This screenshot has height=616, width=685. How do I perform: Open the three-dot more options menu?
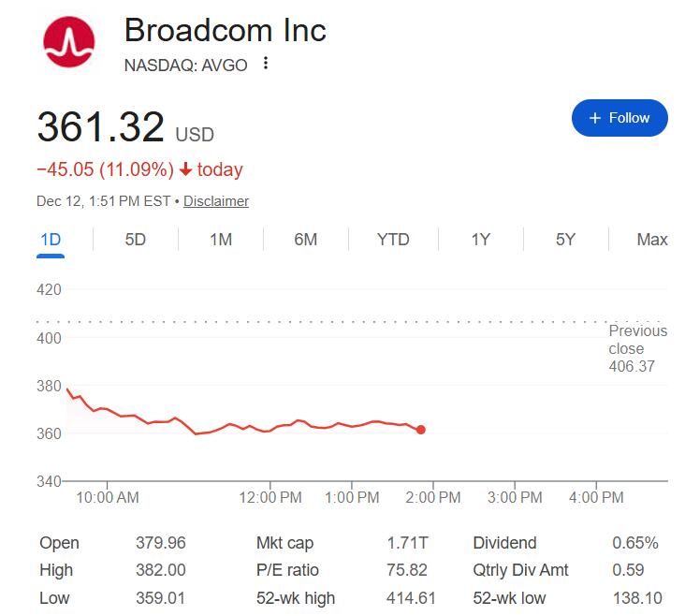coord(266,64)
